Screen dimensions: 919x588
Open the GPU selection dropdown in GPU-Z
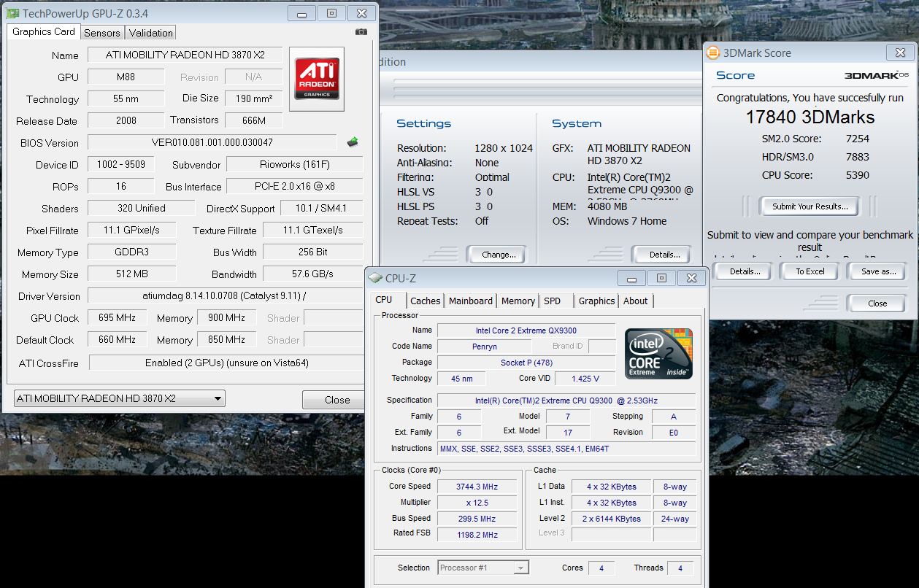(x=120, y=399)
